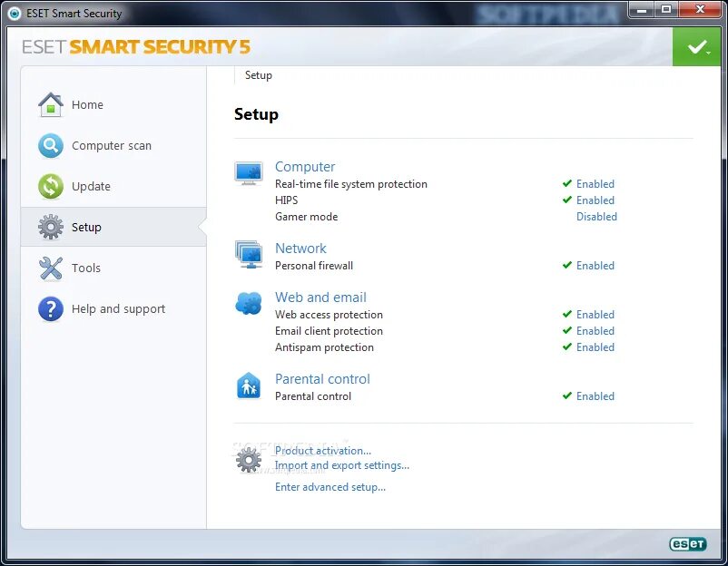Screen dimensions: 728x566
Task: Enable Gamer mode
Action: (595, 216)
